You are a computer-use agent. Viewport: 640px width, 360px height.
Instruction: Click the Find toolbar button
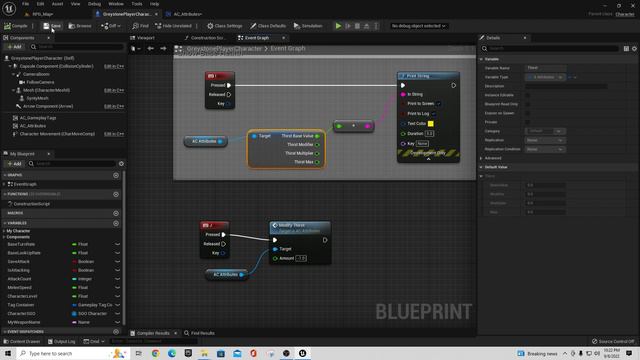[140, 26]
